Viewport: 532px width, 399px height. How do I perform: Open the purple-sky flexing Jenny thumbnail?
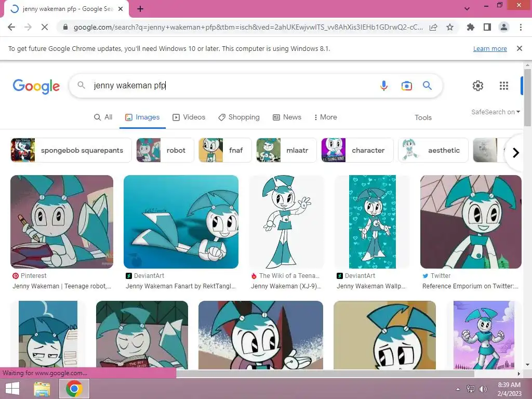pos(484,335)
